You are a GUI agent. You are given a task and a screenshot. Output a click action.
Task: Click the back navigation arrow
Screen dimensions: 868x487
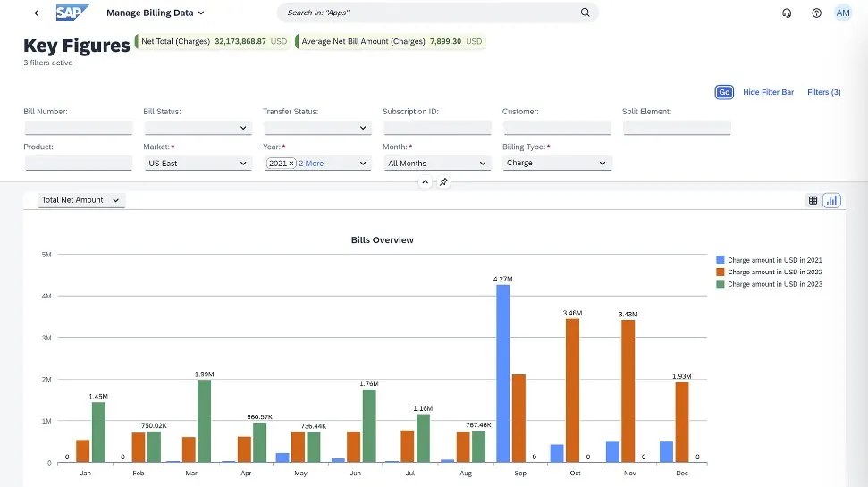(x=36, y=13)
